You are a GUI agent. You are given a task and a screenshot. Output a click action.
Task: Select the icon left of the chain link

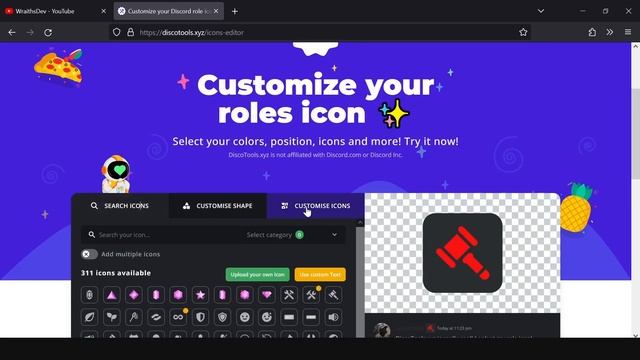pos(133,317)
